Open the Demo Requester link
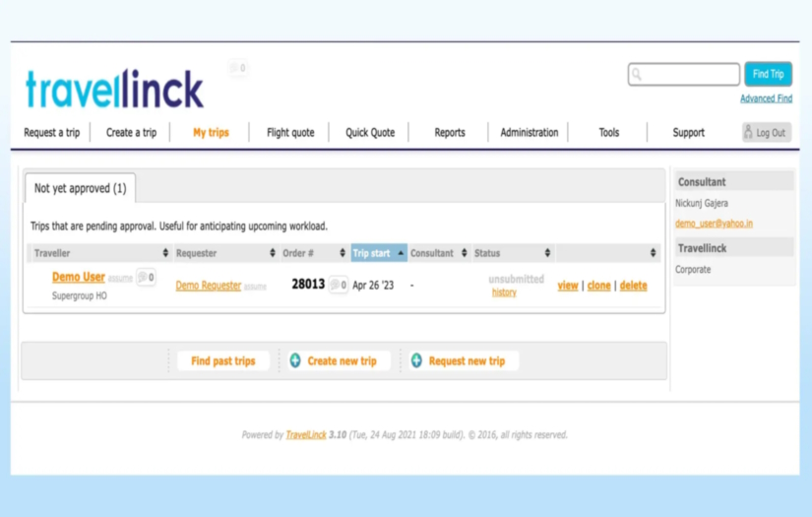Viewport: 812px width, 517px height. (x=209, y=285)
